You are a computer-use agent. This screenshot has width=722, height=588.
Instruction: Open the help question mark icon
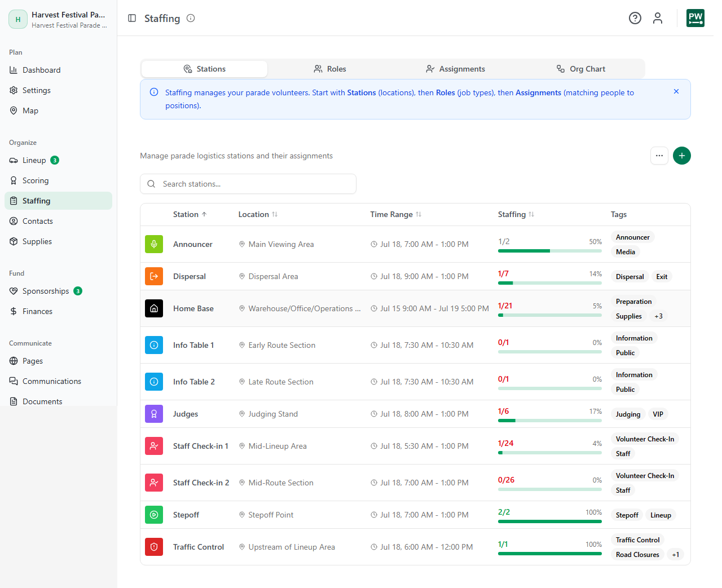(635, 18)
